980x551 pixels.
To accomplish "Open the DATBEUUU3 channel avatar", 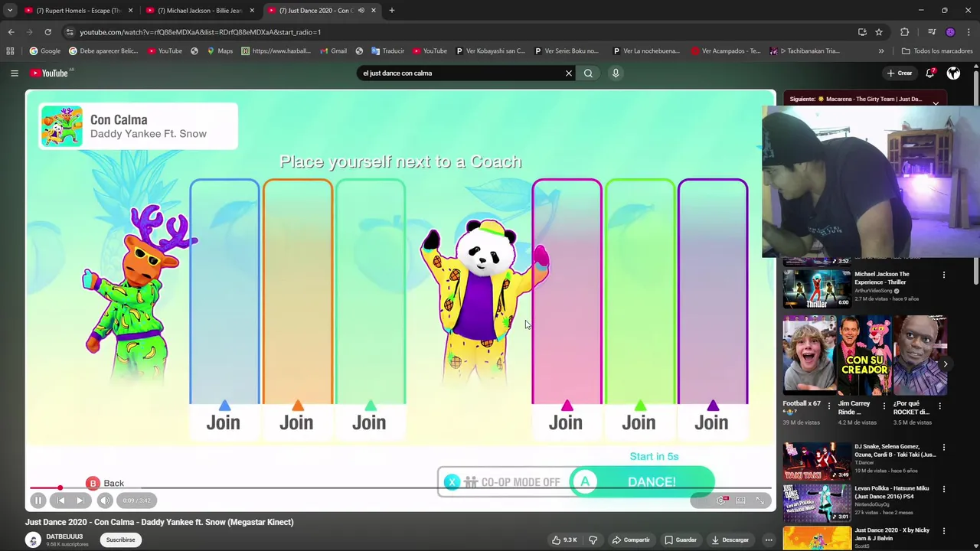I will pos(33,540).
